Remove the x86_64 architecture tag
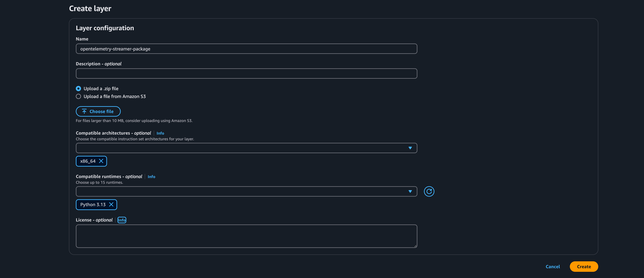The image size is (644, 278). (x=101, y=161)
